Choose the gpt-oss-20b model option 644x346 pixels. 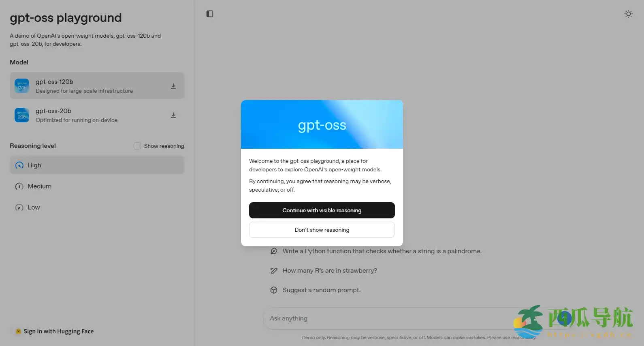pos(97,115)
